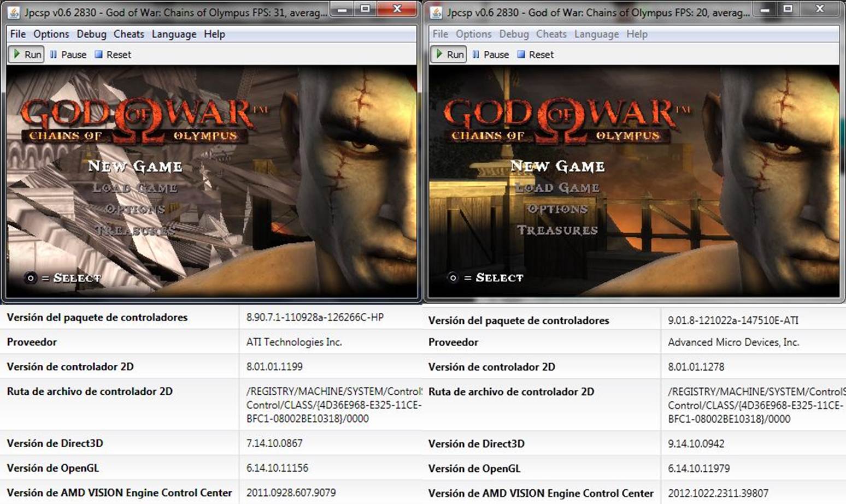Click the paquete de controladores label beside 9.01.8-121022a-147510E-ATI
This screenshot has width=846, height=504.
[519, 320]
